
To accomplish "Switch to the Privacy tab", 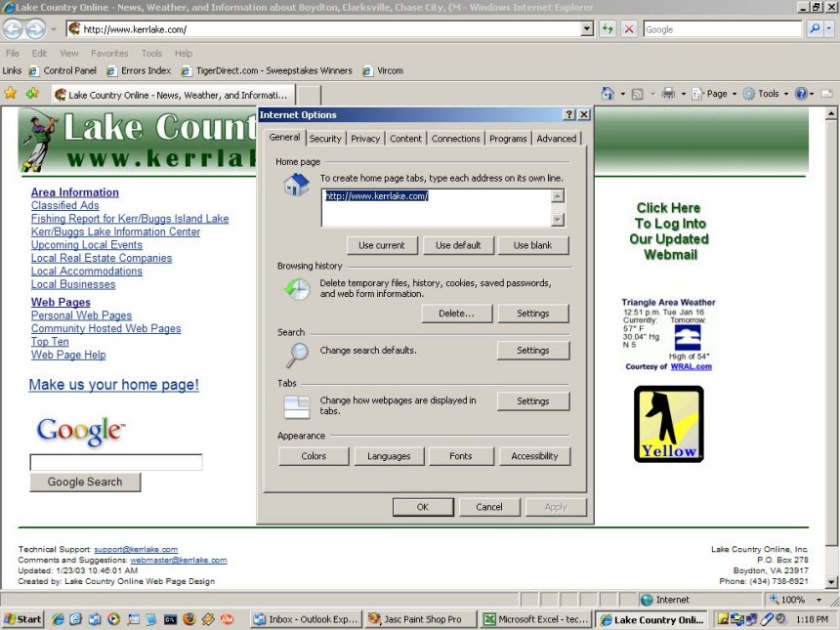I will (365, 139).
